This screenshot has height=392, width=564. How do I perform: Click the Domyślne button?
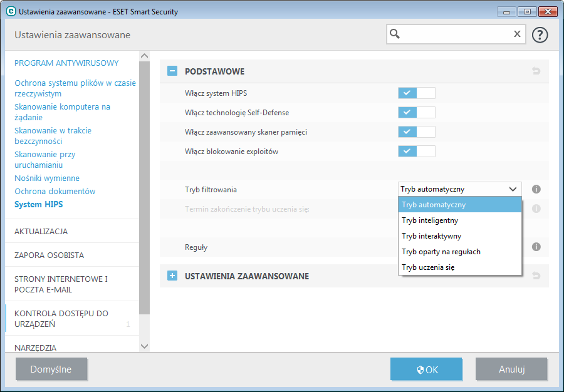point(51,369)
